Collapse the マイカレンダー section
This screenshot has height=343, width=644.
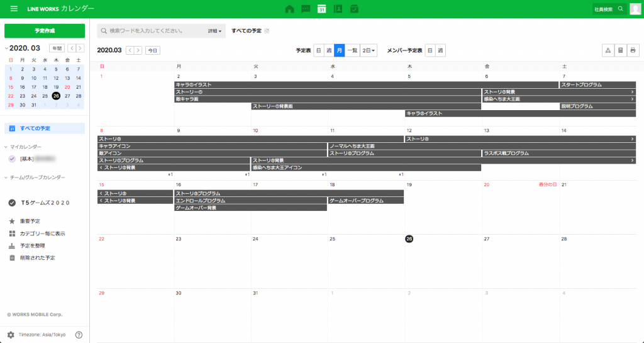(6, 147)
